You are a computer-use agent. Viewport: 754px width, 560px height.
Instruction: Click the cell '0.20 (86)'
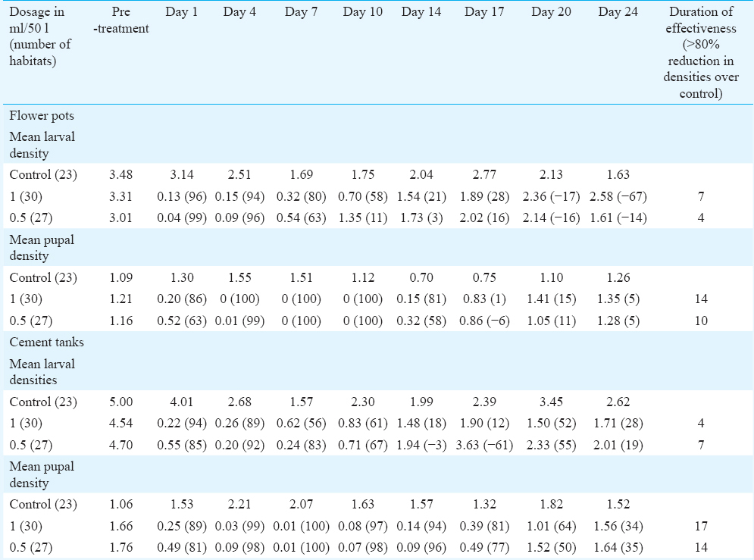tap(182, 299)
